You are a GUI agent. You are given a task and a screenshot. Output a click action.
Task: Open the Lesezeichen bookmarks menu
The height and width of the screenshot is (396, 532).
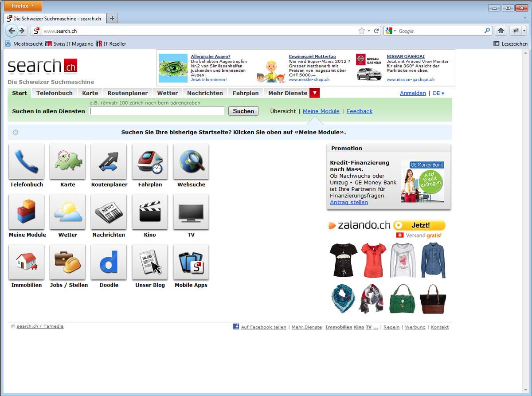pyautogui.click(x=511, y=43)
